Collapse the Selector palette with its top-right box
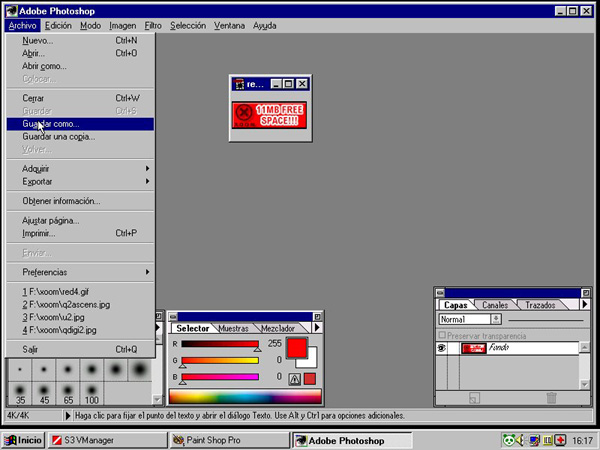This screenshot has width=600, height=450. [317, 317]
